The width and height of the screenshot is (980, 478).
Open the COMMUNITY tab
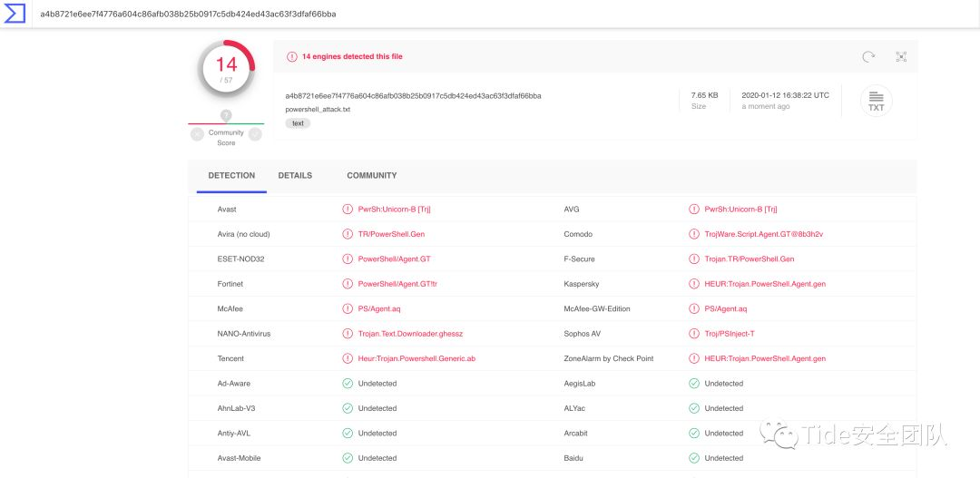pos(371,175)
